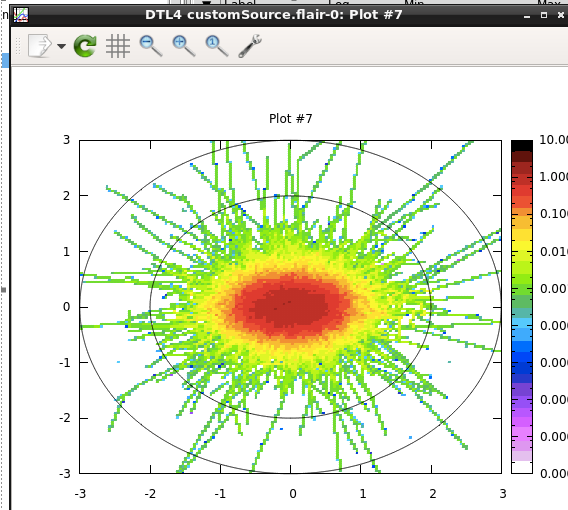Maximize the Plot #7 window

[x=544, y=15]
